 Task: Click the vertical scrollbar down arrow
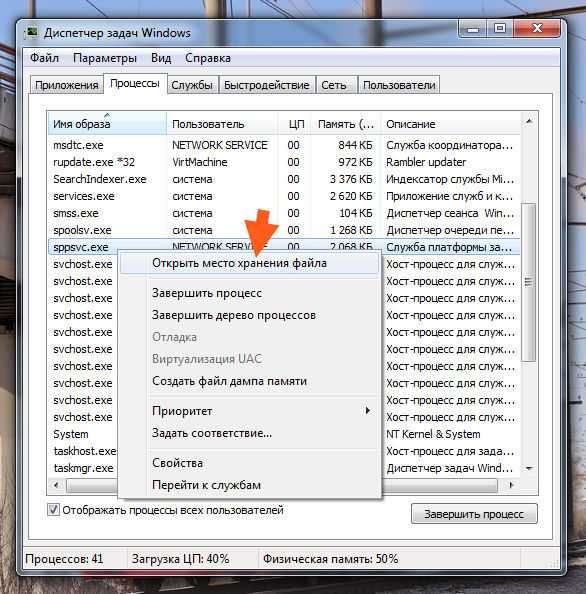click(x=529, y=469)
